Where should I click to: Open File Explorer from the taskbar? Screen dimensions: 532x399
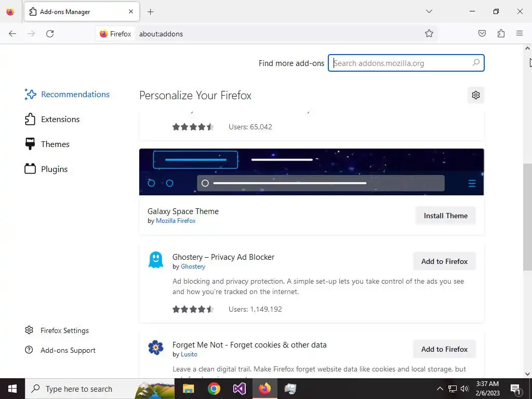tap(188, 389)
